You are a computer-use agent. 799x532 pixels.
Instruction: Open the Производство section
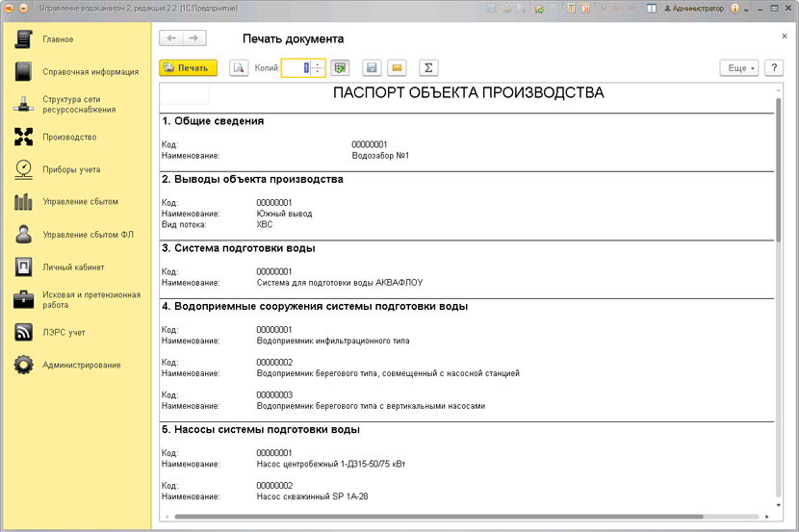point(68,137)
